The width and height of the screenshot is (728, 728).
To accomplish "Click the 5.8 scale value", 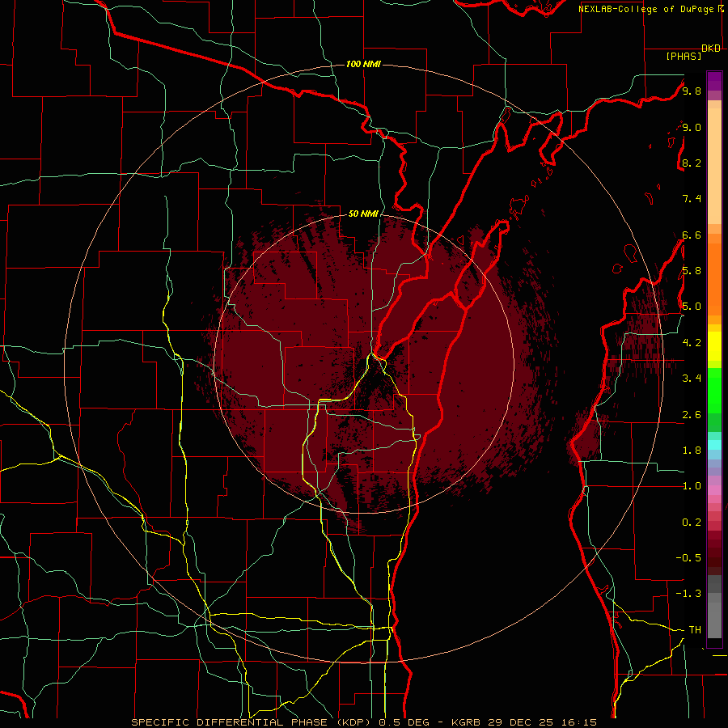I will click(692, 270).
